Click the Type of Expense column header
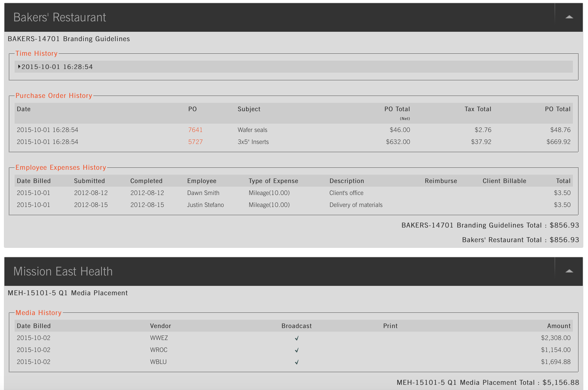The image size is (588, 390). (273, 181)
